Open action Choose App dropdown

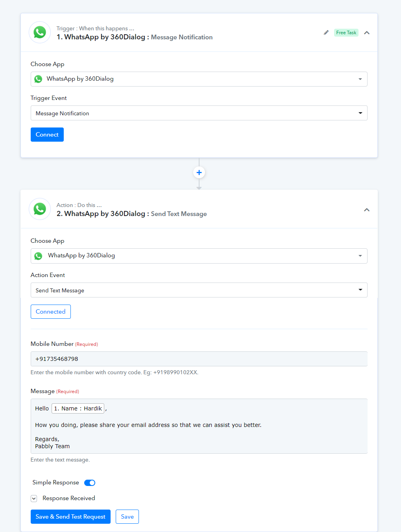click(199, 256)
